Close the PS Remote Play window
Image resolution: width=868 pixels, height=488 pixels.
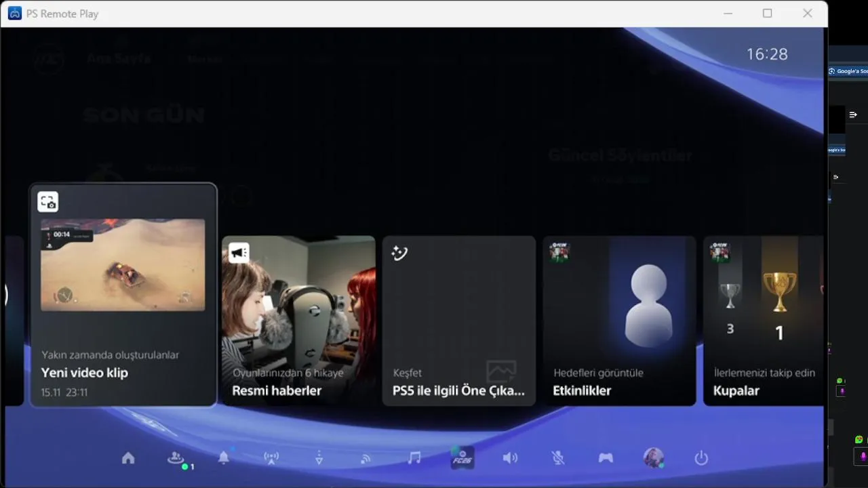pos(807,14)
